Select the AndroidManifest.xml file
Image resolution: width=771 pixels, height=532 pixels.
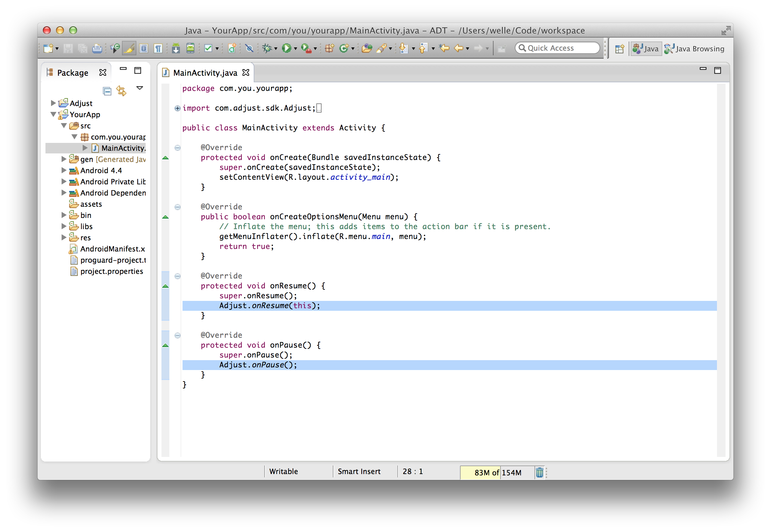112,249
